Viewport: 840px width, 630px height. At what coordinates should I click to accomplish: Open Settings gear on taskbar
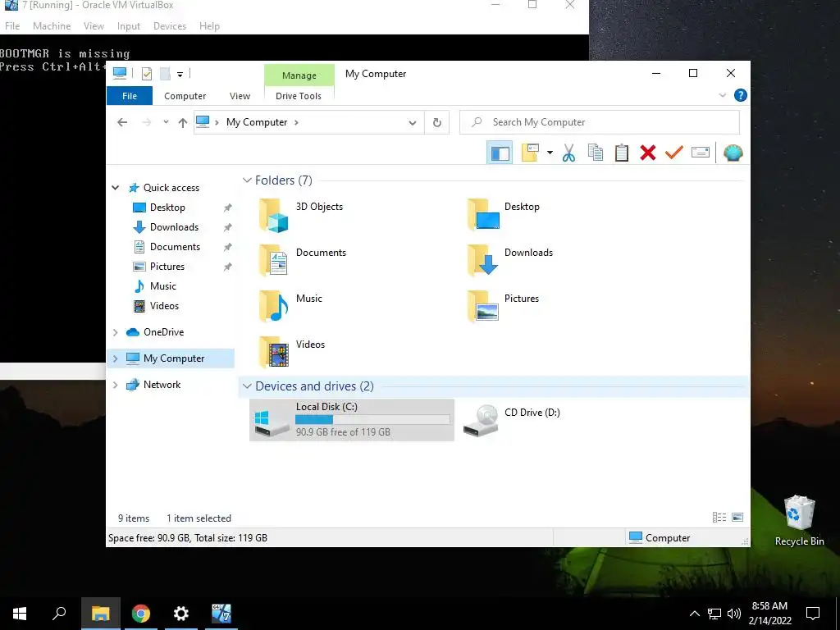[x=180, y=614]
